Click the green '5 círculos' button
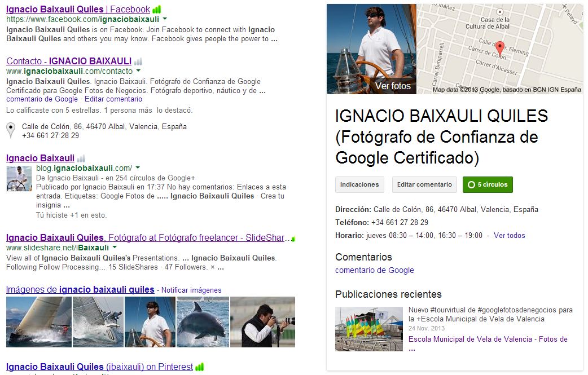 pyautogui.click(x=488, y=185)
